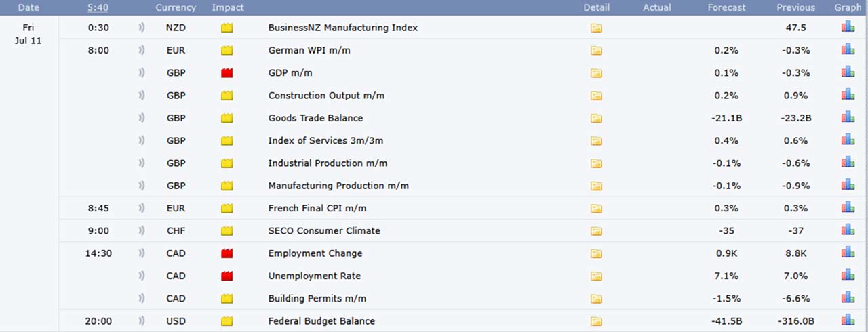Open graph for German WPI m/m

pyautogui.click(x=848, y=49)
